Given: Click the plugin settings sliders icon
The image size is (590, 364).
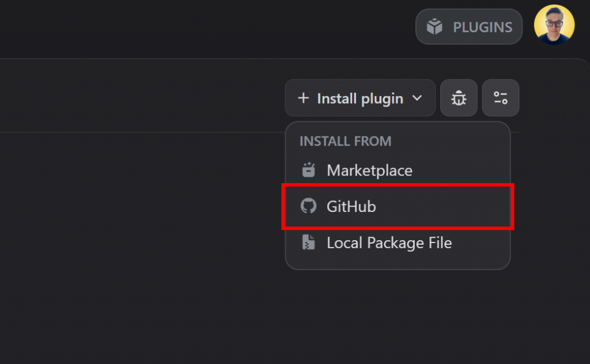Looking at the screenshot, I should click(x=500, y=98).
